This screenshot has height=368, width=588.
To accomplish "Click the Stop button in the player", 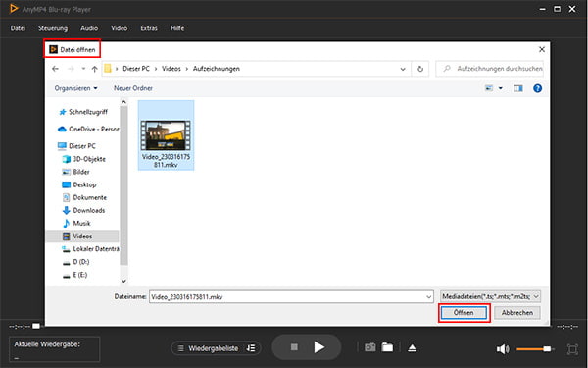I will (x=294, y=347).
